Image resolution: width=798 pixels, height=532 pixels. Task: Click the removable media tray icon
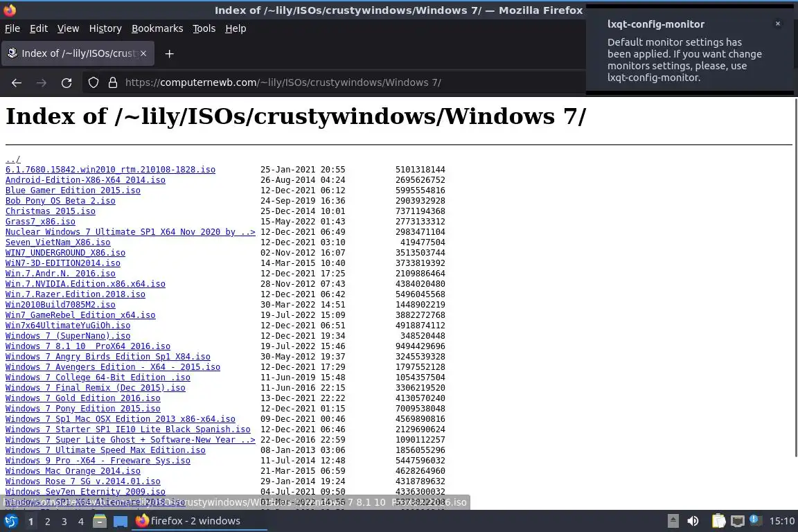[673, 521]
